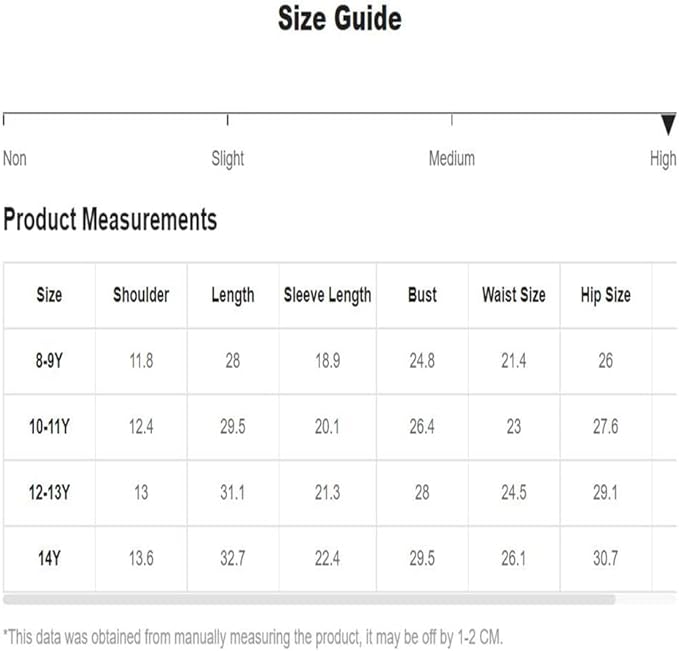Viewport: 679px width, 651px height.
Task: Click the Non label on the stretch scale
Action: [15, 159]
